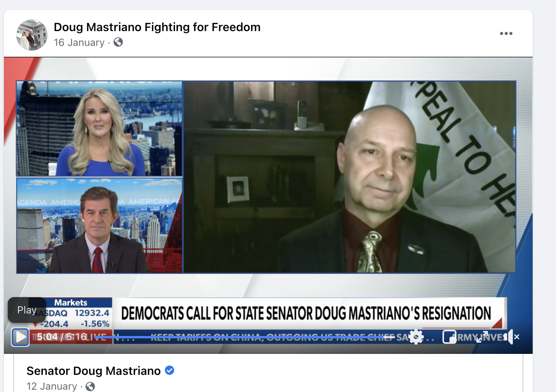This screenshot has height=392, width=556.
Task: Click the blonde host's video panel
Action: pyautogui.click(x=100, y=129)
